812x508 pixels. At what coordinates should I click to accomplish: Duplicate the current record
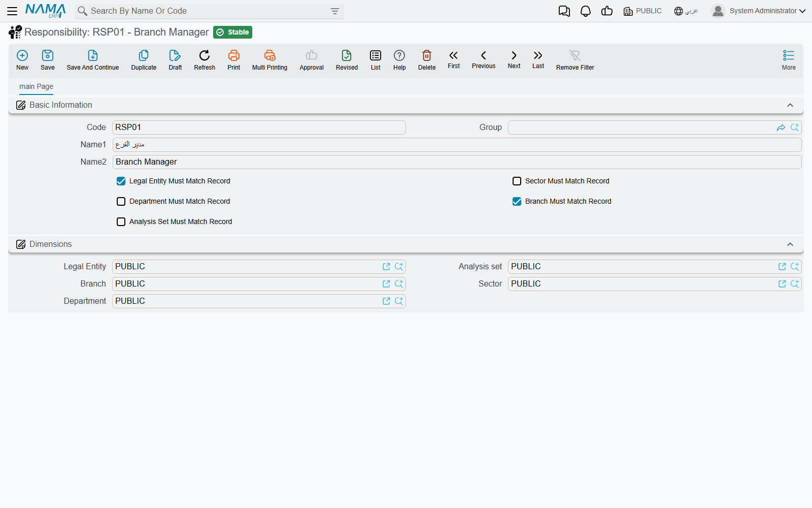[144, 60]
